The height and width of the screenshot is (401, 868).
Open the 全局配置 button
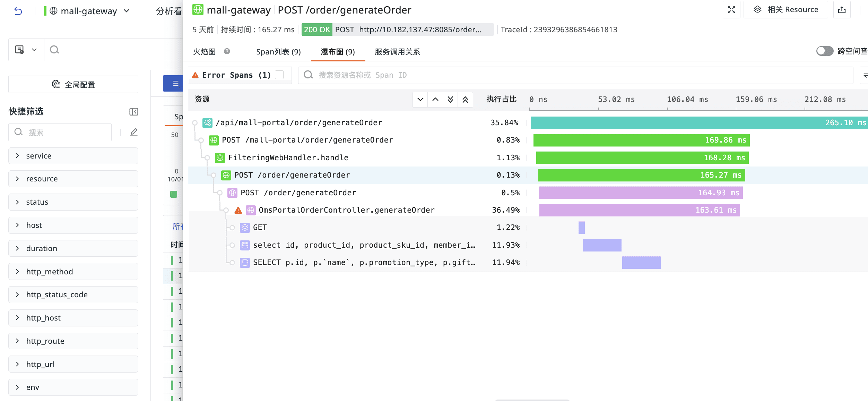[73, 84]
